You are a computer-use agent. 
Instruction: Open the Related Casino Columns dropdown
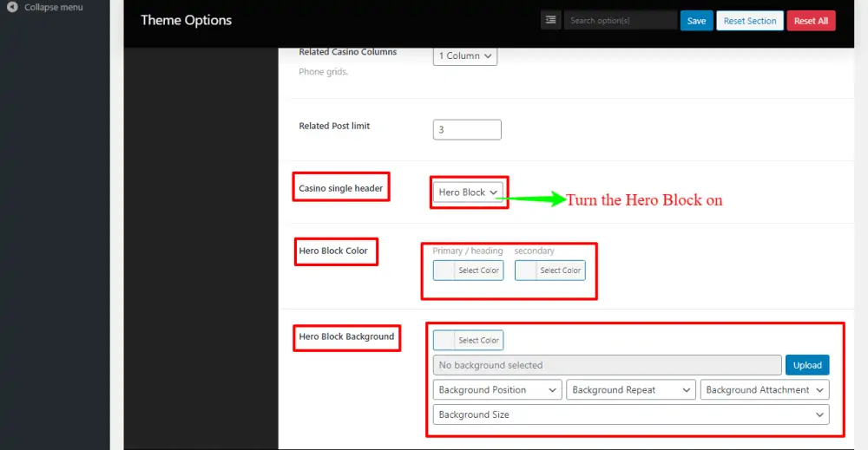coord(465,55)
